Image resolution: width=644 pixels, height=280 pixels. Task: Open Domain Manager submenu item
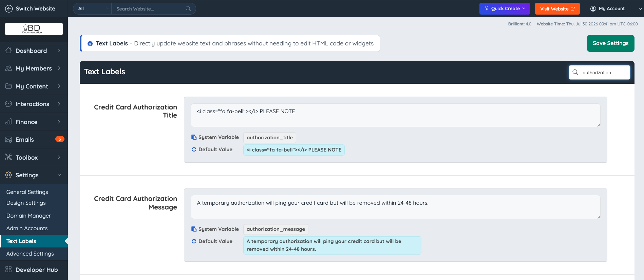coord(29,216)
